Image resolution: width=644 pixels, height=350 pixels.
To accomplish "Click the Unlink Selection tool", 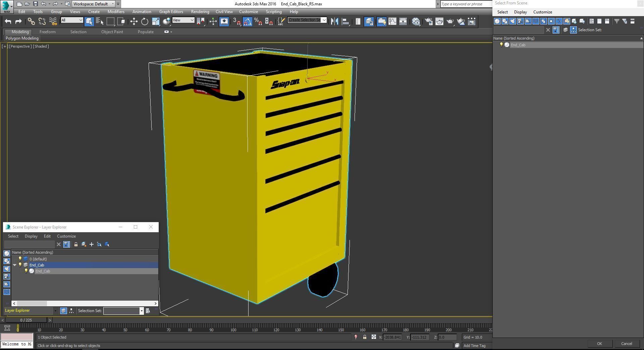I will coord(42,21).
